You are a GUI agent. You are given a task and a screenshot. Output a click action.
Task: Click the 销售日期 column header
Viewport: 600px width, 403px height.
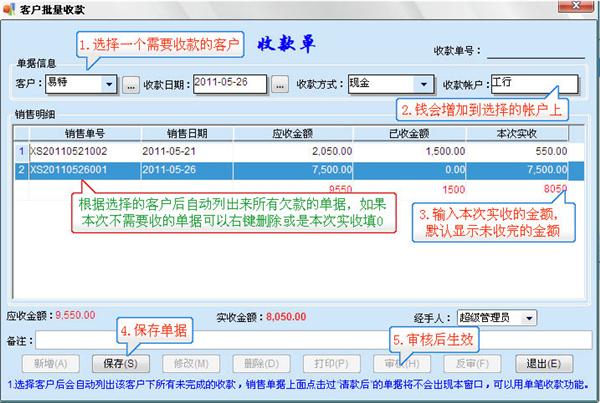click(x=187, y=132)
